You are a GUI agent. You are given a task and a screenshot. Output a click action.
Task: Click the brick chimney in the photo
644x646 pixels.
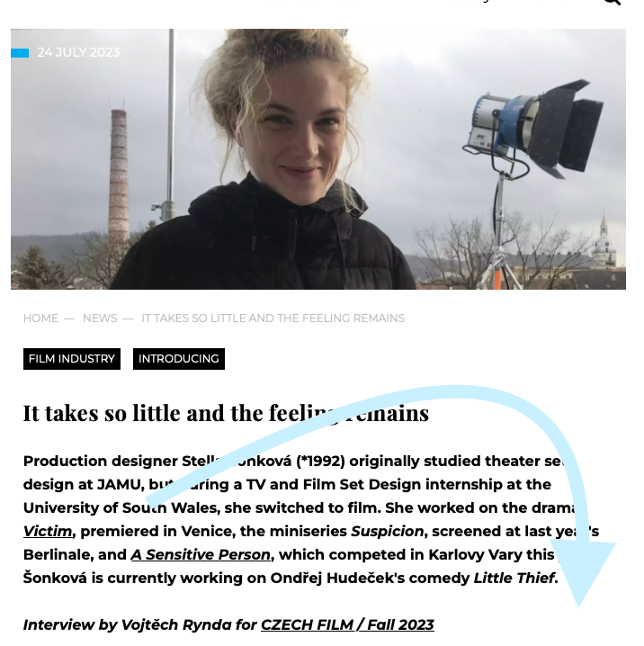[119, 173]
